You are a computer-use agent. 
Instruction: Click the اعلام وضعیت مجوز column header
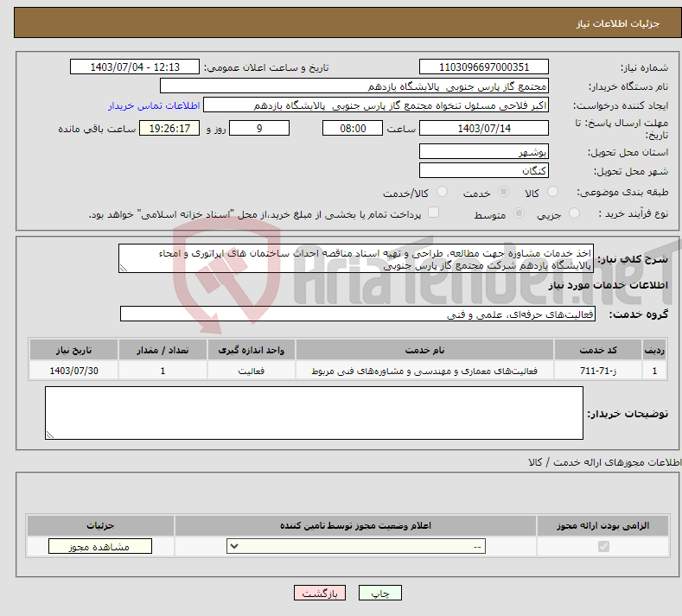355,525
